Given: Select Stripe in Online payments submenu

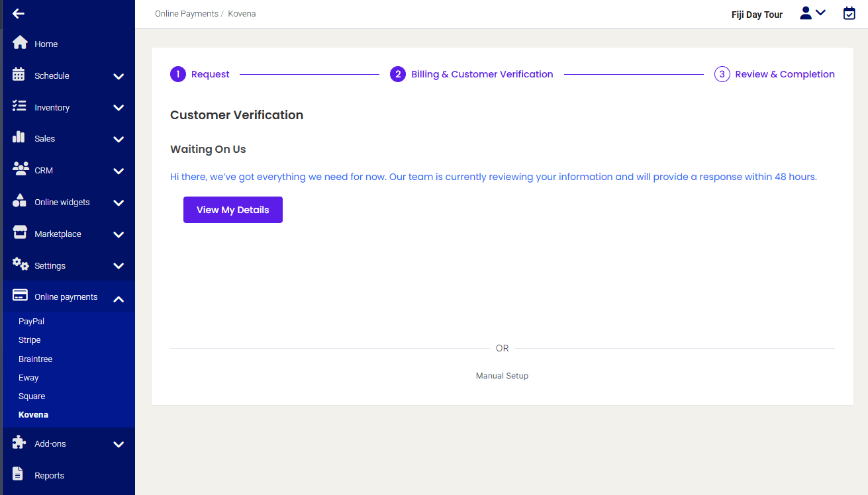Looking at the screenshot, I should point(30,339).
